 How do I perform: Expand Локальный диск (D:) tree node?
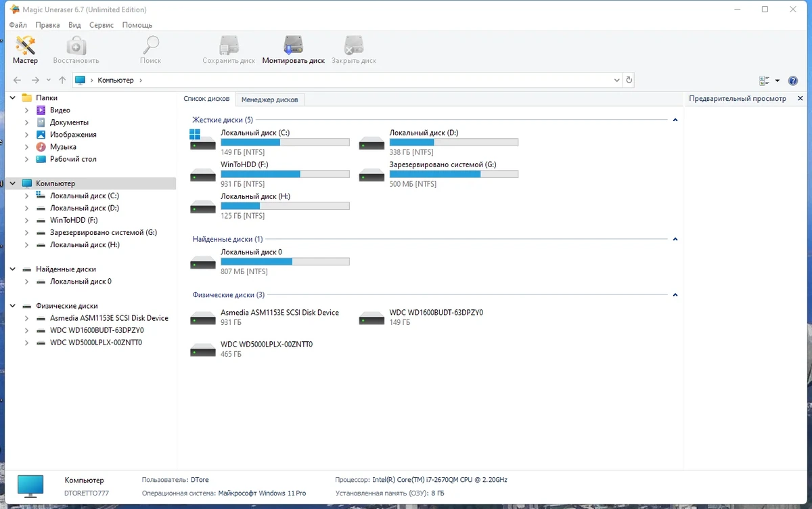click(x=26, y=208)
